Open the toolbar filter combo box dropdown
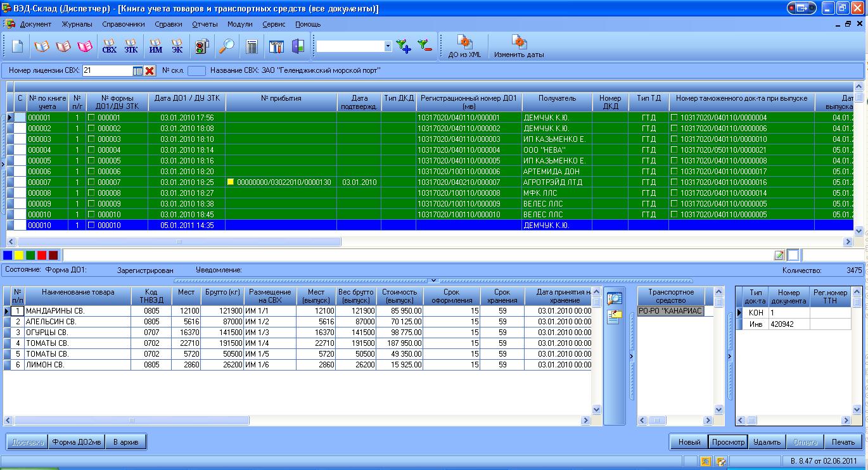868x470 pixels. click(x=388, y=46)
